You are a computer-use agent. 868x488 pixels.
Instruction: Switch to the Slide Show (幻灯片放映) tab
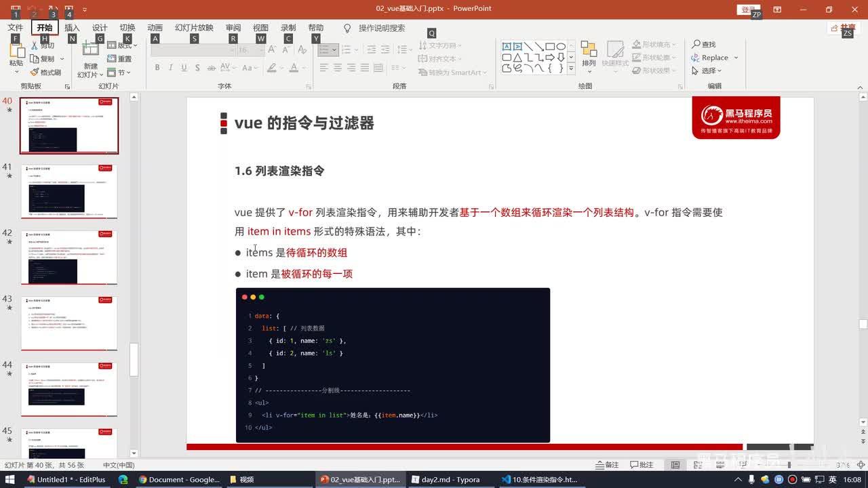pos(194,28)
